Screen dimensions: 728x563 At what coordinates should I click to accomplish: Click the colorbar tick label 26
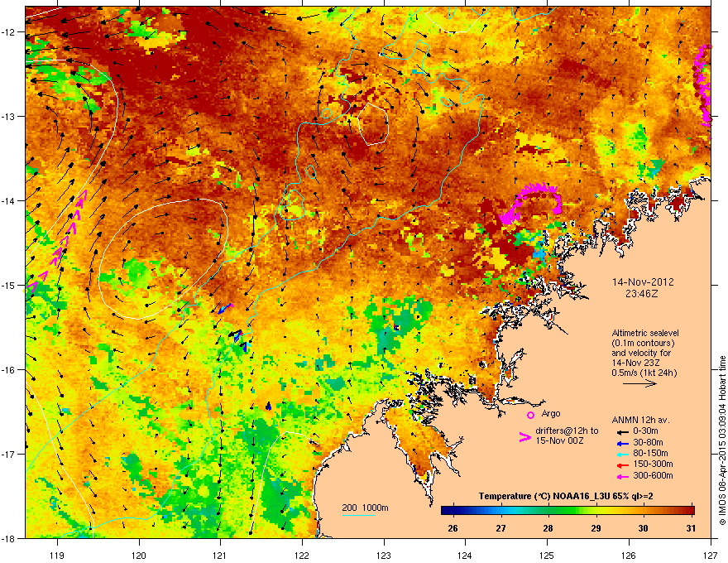click(453, 528)
